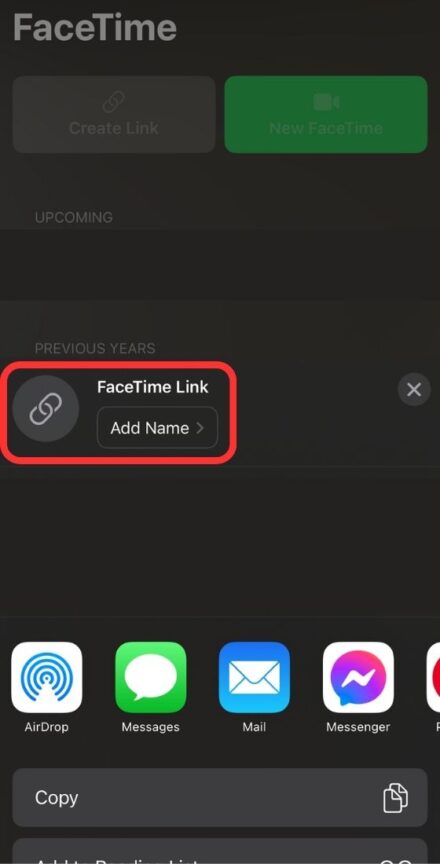Tap the FaceTime Link chain icon
This screenshot has width=440, height=864.
tap(46, 409)
